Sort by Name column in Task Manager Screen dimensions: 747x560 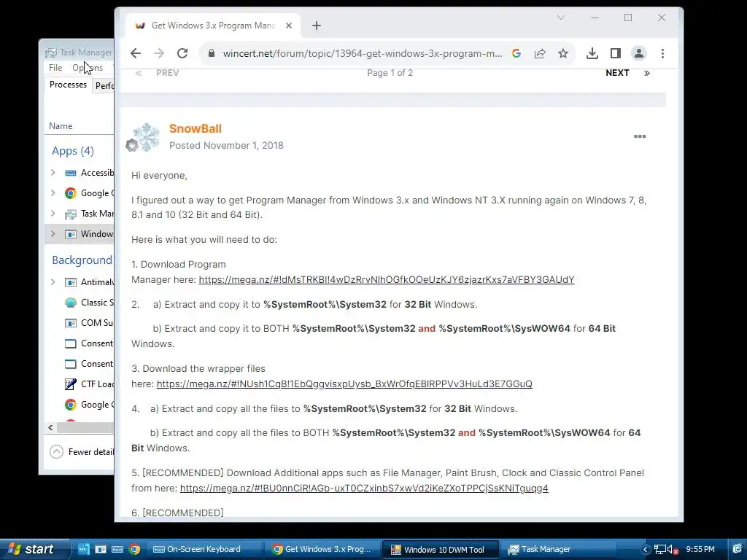[x=61, y=125]
